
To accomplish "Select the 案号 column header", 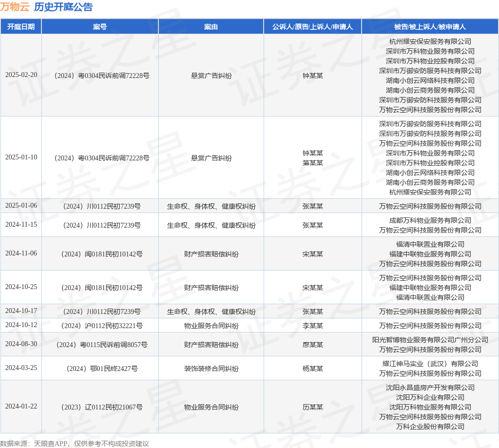I will click(100, 27).
